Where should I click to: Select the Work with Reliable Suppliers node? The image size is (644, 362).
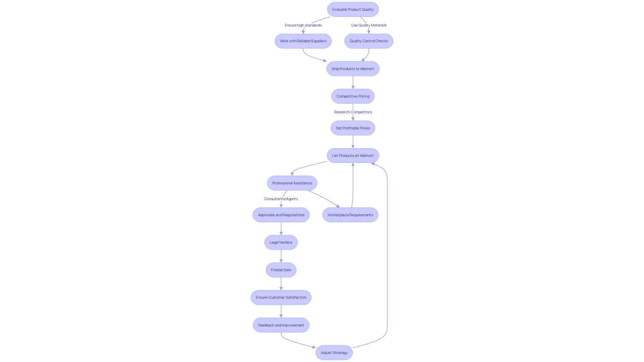click(x=303, y=41)
